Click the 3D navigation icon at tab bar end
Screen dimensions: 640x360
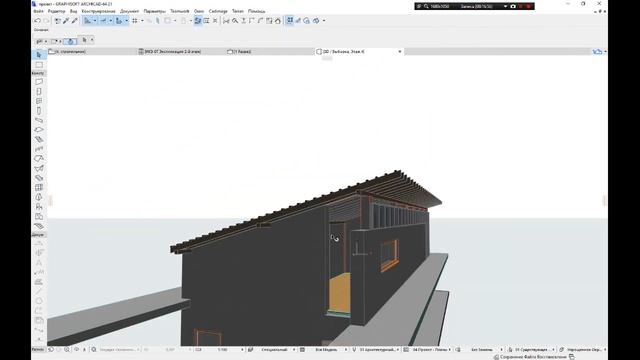point(597,52)
